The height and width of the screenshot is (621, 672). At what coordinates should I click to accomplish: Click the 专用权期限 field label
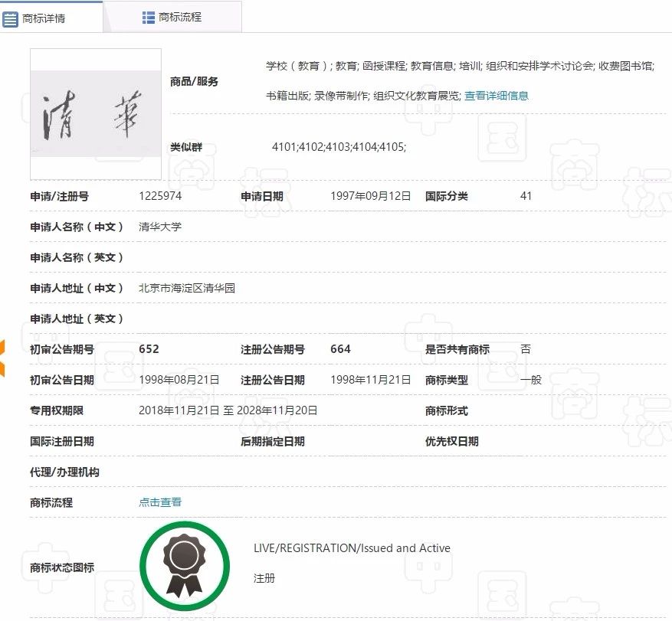point(57,410)
